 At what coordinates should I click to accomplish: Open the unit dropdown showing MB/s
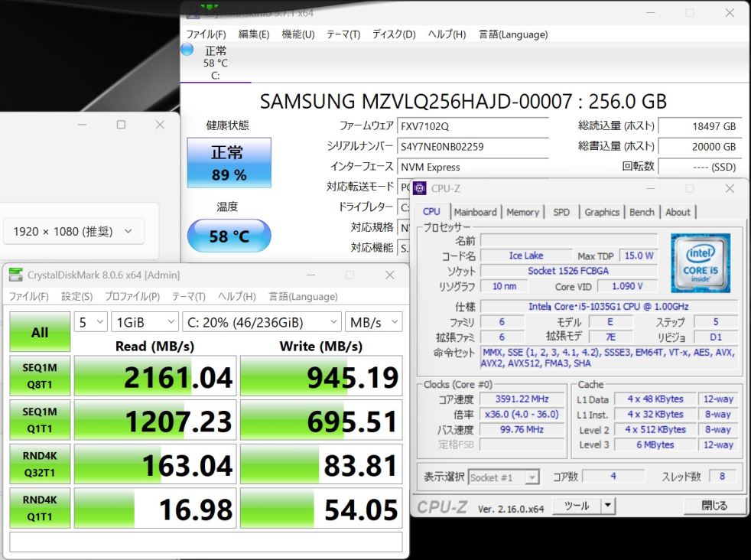pyautogui.click(x=373, y=322)
